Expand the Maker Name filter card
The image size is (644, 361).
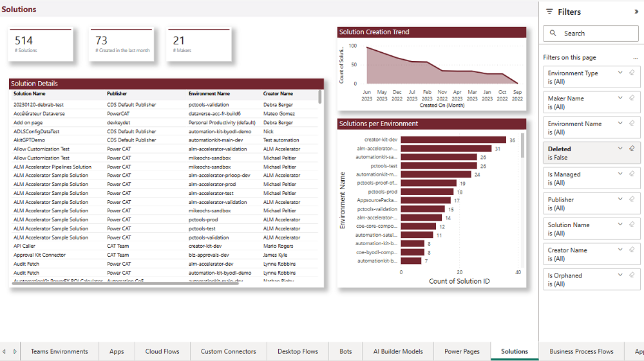[x=620, y=98]
